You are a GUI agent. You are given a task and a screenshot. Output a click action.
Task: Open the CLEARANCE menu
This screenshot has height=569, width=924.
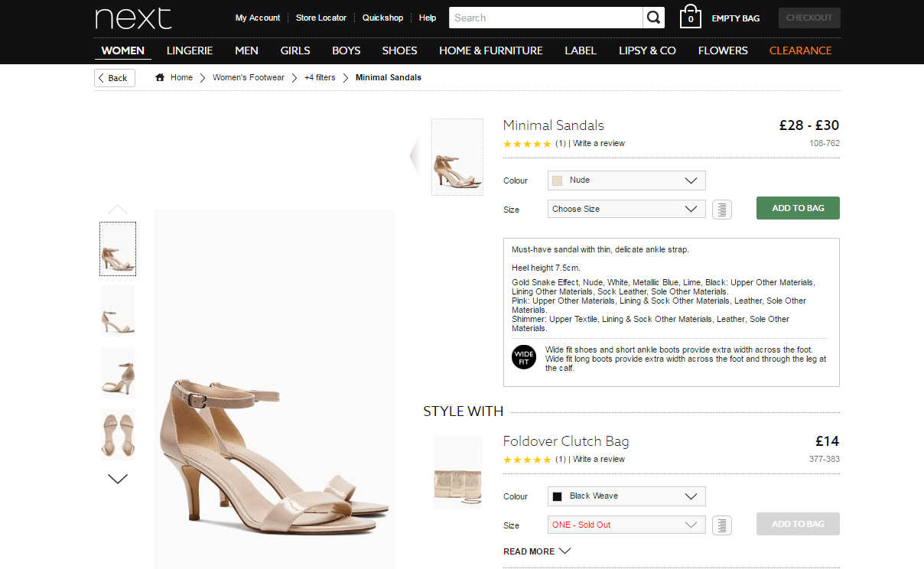(x=800, y=50)
